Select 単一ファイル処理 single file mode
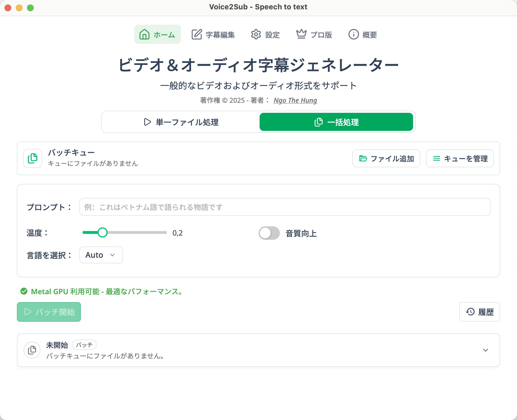Image resolution: width=517 pixels, height=420 pixels. (x=181, y=122)
